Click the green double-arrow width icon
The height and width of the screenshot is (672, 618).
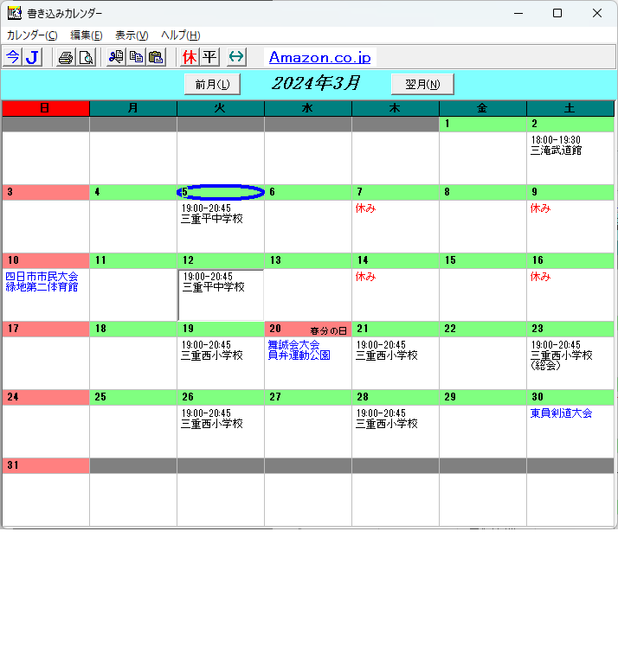[236, 57]
